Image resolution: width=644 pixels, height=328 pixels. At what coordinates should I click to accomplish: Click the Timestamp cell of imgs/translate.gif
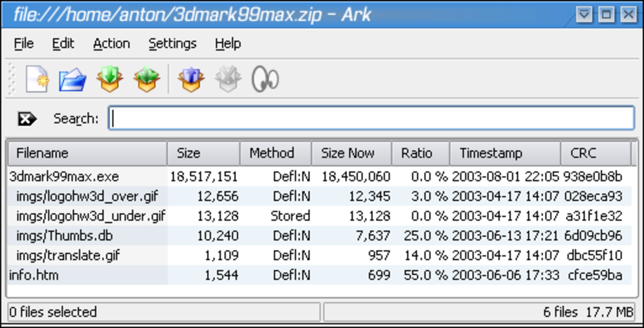point(506,256)
